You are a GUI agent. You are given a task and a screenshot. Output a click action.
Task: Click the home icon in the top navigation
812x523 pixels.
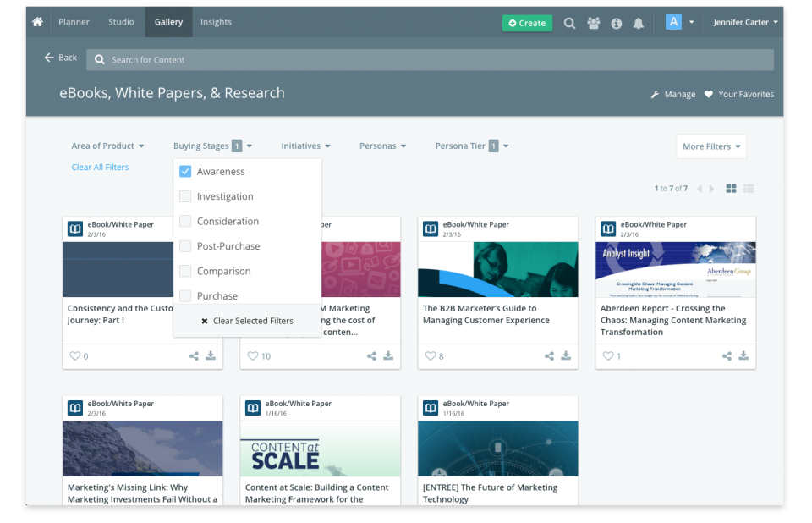36,22
